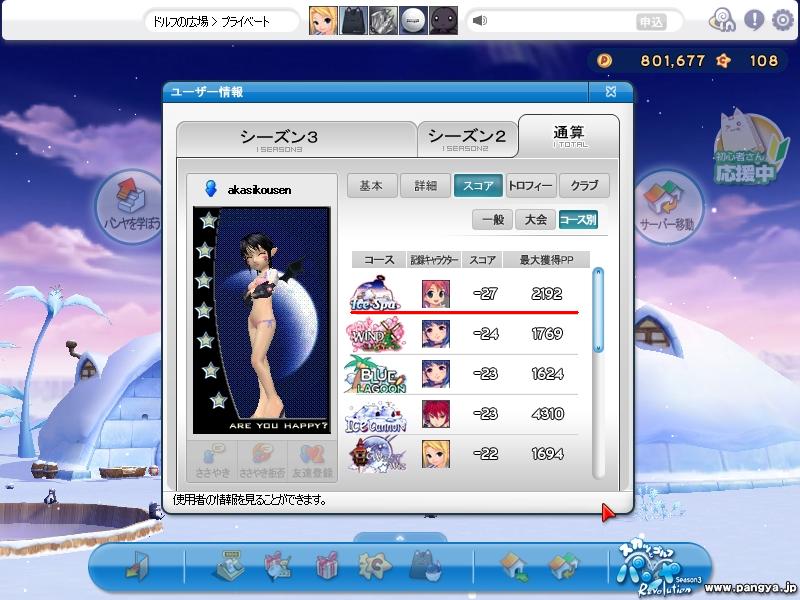Click the 申込 button in chat bar

point(652,22)
